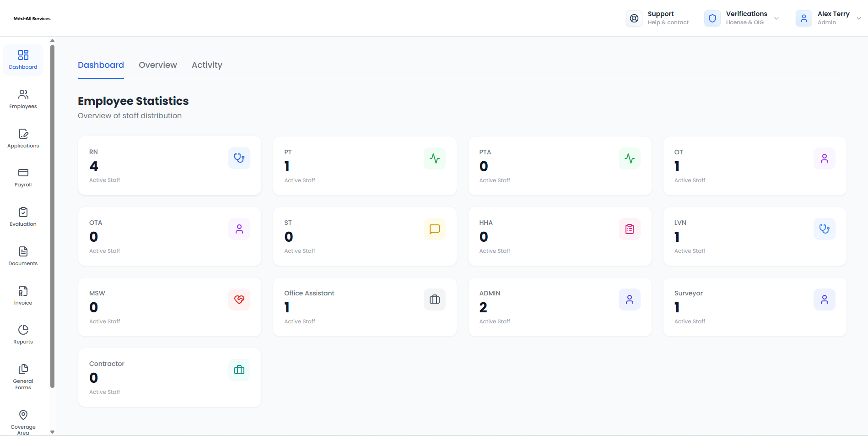This screenshot has width=868, height=436.
Task: Click the Verifications shield icon
Action: (712, 18)
